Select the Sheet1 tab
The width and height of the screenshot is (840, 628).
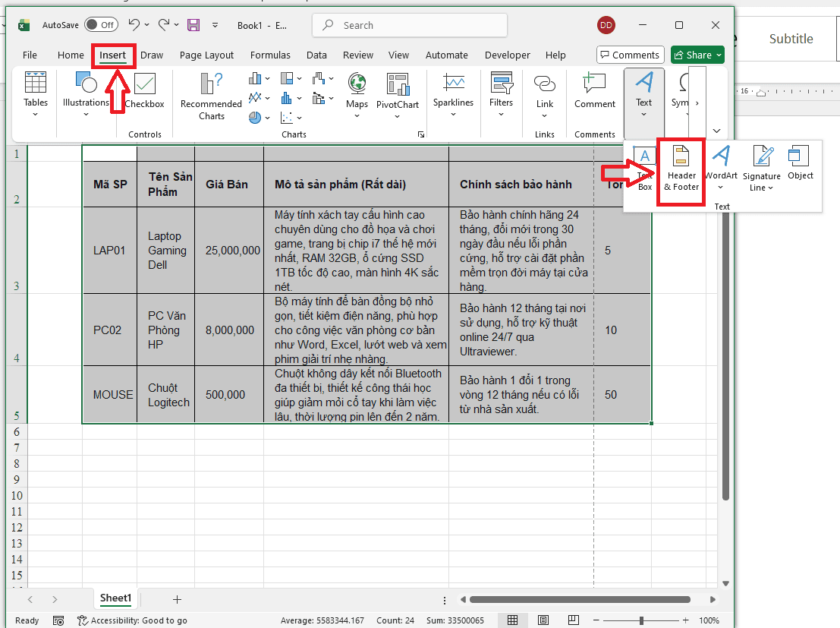115,598
